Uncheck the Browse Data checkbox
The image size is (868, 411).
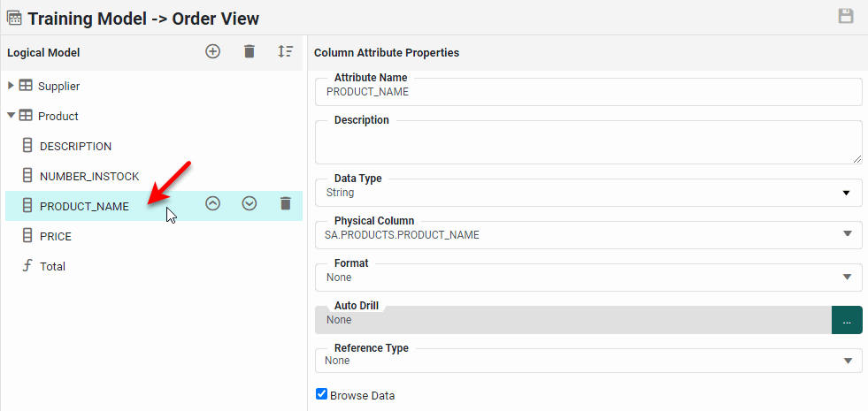[x=321, y=394]
